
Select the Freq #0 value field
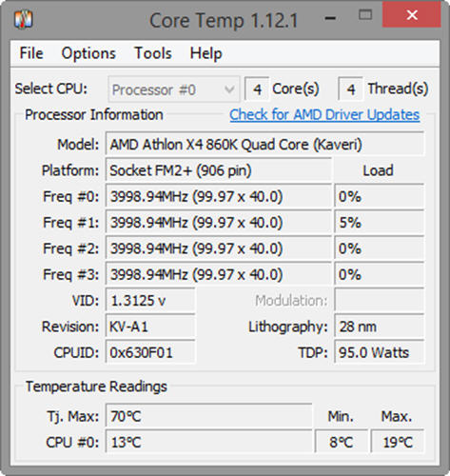[x=219, y=197]
